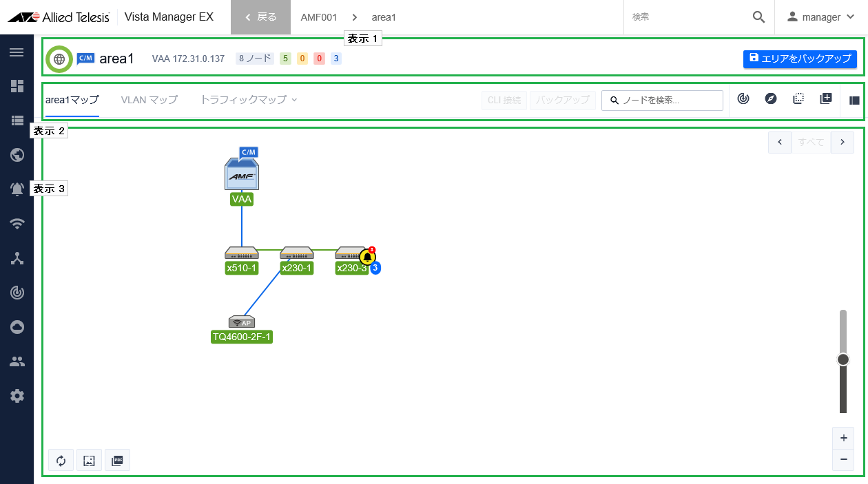Click the green globe area icon
Screen dimensions: 868x484
60,59
